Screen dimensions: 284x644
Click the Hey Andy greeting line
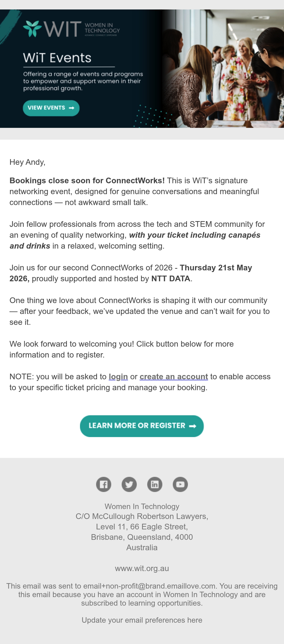pyautogui.click(x=27, y=162)
